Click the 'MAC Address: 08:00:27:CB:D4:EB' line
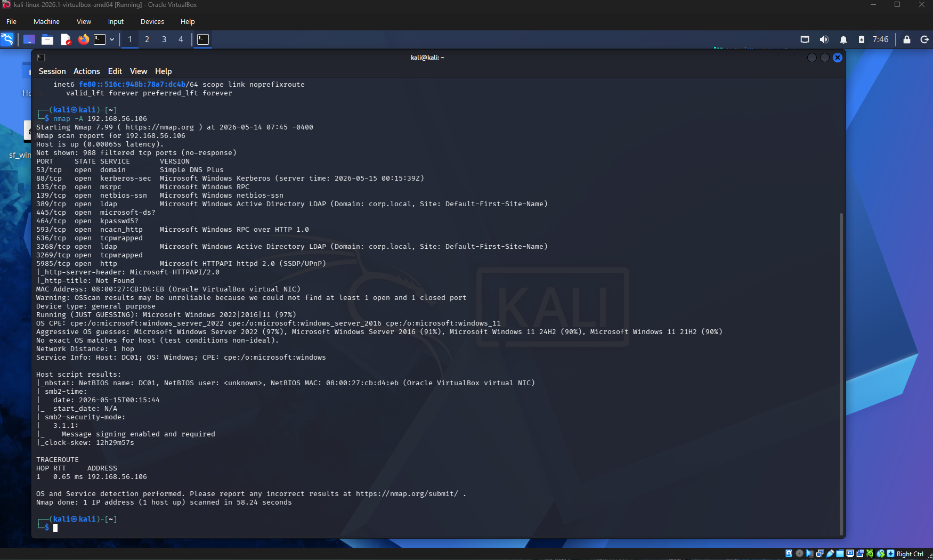Image resolution: width=933 pixels, height=560 pixels. point(168,289)
